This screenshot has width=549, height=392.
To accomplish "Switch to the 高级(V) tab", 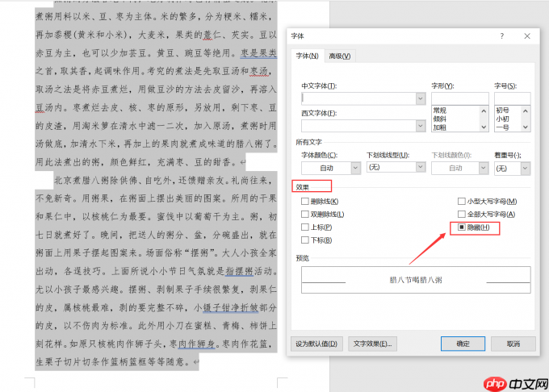I will click(339, 56).
